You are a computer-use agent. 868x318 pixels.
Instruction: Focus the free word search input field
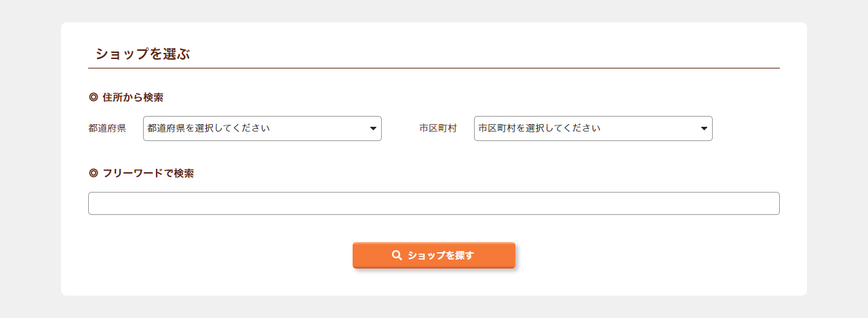(433, 203)
